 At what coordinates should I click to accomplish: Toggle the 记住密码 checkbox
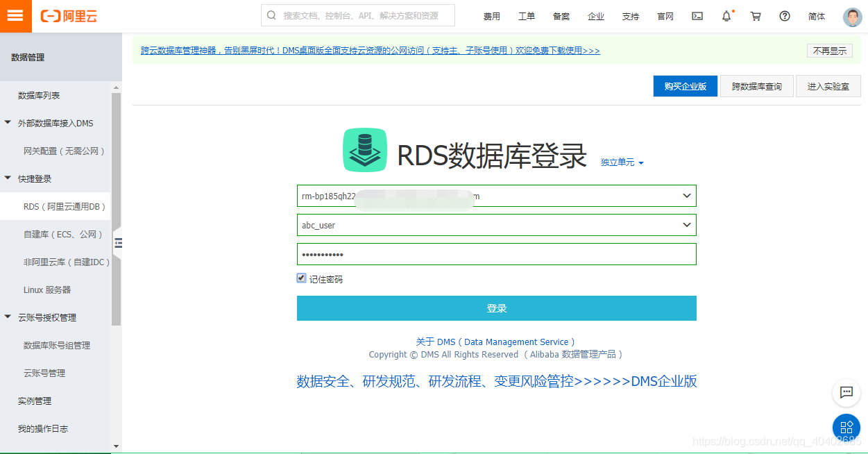tap(301, 278)
